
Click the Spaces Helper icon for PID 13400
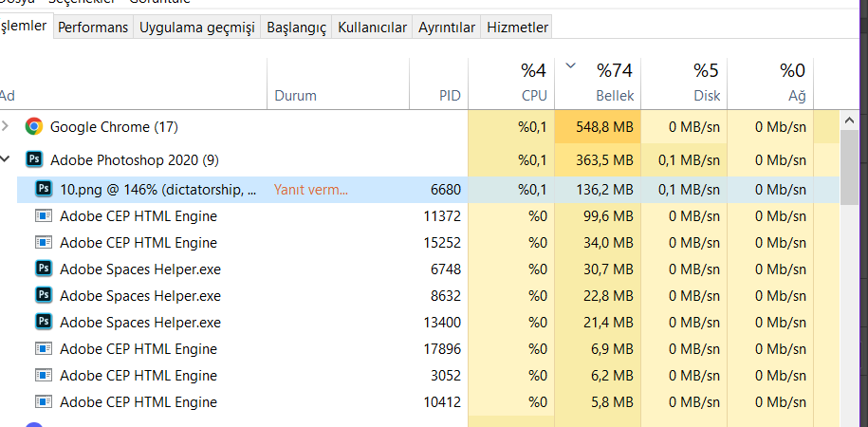click(44, 322)
